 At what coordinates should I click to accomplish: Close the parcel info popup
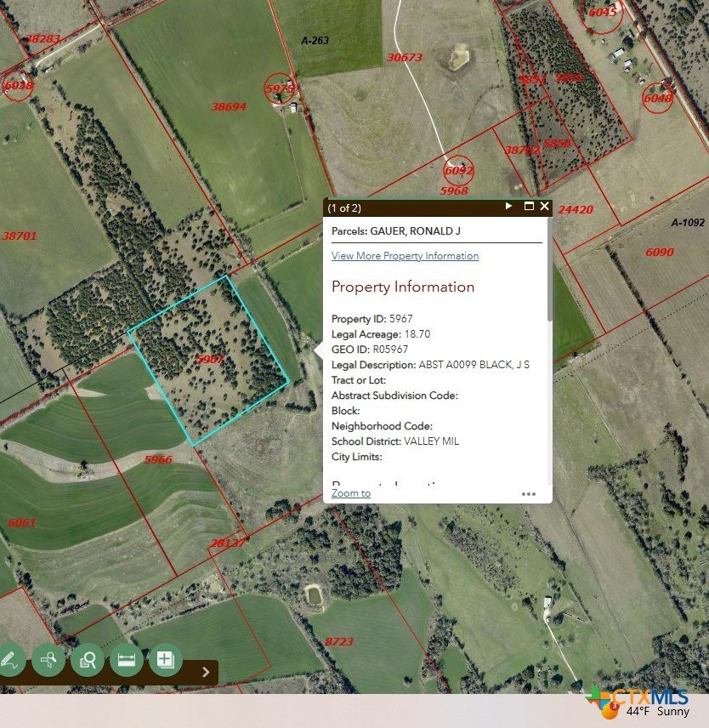545,207
